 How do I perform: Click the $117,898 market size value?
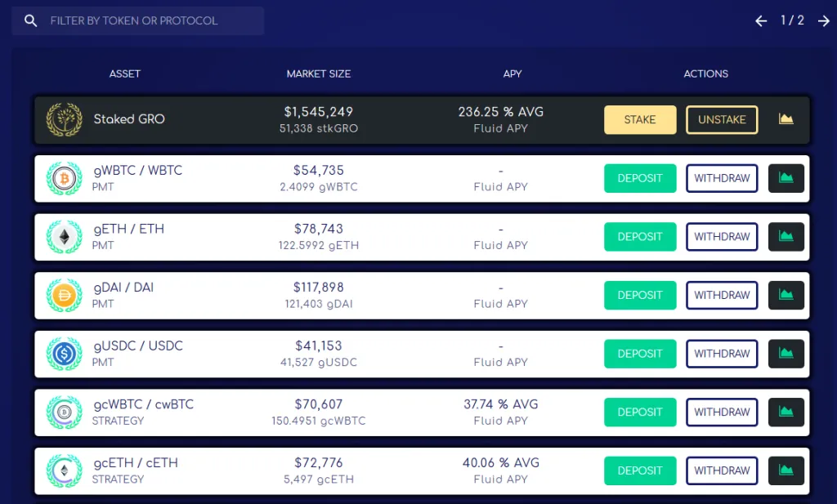pos(319,288)
